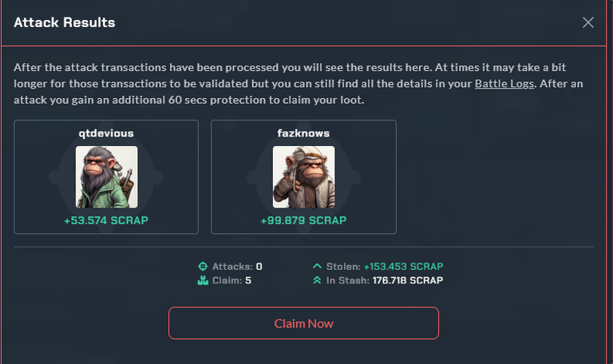Select the qtdevious username label
Viewport: 613px width, 364px height.
coord(106,133)
